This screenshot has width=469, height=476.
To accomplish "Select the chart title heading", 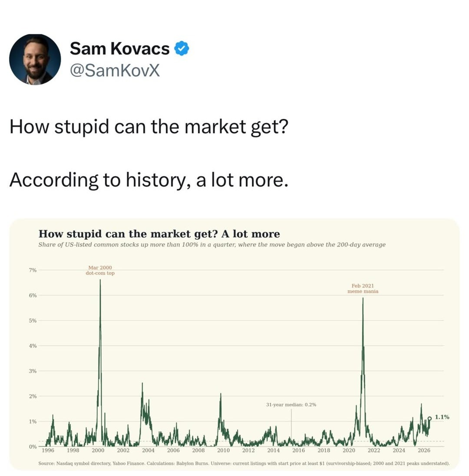I will (159, 234).
